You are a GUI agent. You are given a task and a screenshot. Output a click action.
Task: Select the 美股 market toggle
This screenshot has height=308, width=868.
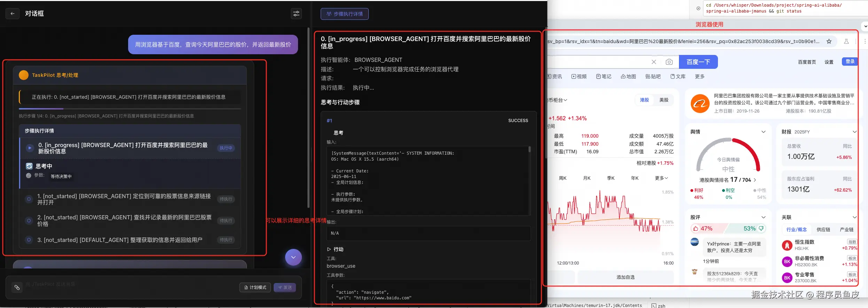coord(664,100)
